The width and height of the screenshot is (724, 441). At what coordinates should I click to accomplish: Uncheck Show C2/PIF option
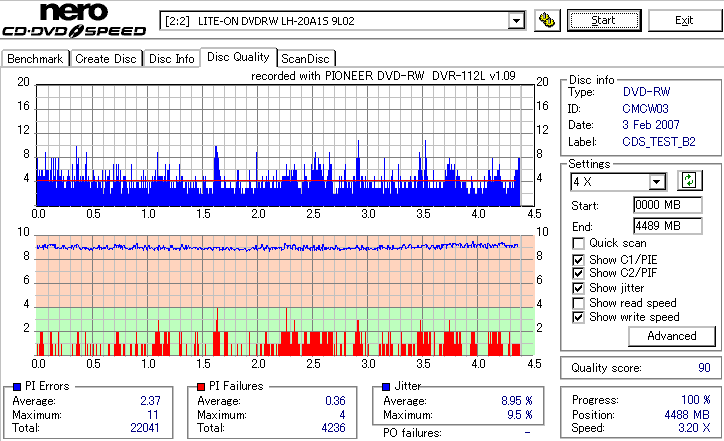point(578,273)
